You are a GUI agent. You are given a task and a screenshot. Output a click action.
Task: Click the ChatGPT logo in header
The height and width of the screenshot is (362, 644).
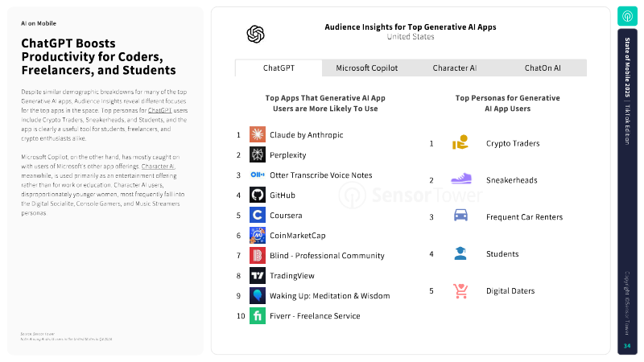click(256, 34)
